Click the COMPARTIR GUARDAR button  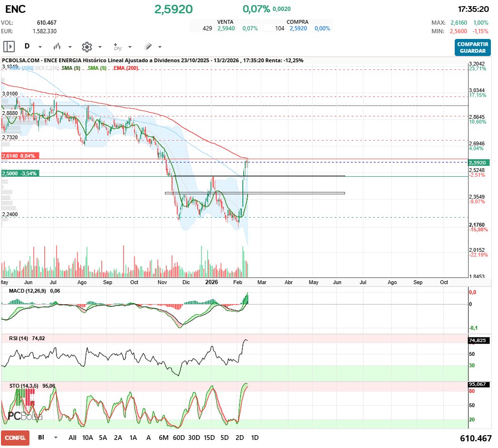[x=472, y=48]
